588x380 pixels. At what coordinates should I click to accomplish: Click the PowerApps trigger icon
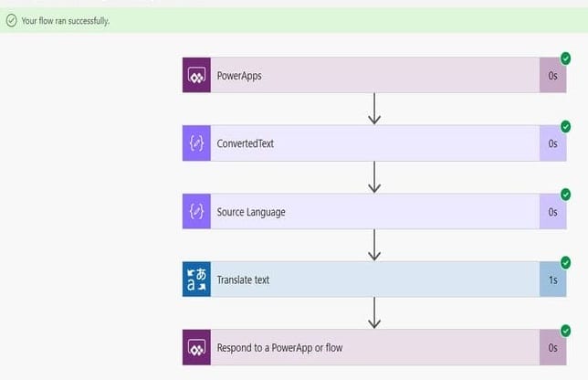click(x=196, y=75)
